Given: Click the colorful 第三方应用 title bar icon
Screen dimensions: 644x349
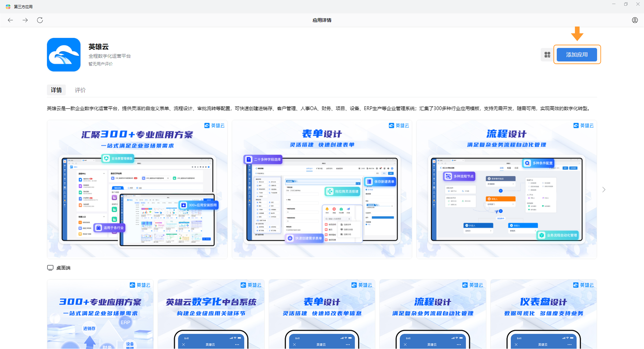Looking at the screenshot, I should 8,7.
